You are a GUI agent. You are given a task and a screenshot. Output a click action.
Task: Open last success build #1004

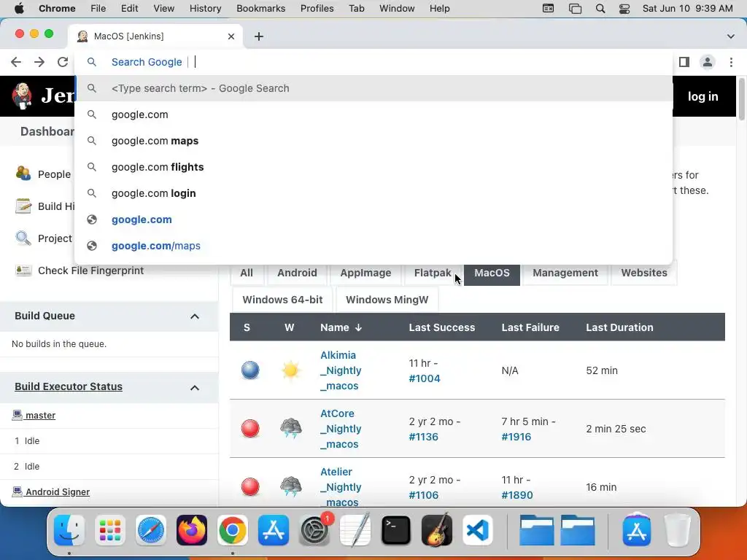point(425,378)
